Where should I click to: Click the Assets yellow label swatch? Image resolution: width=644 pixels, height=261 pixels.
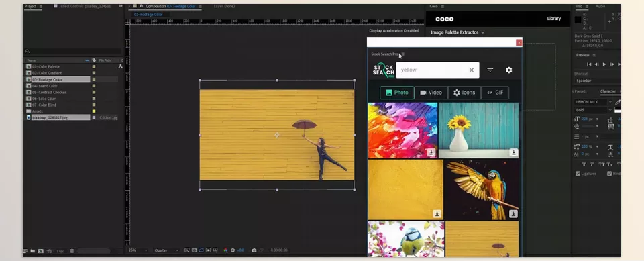click(x=94, y=111)
